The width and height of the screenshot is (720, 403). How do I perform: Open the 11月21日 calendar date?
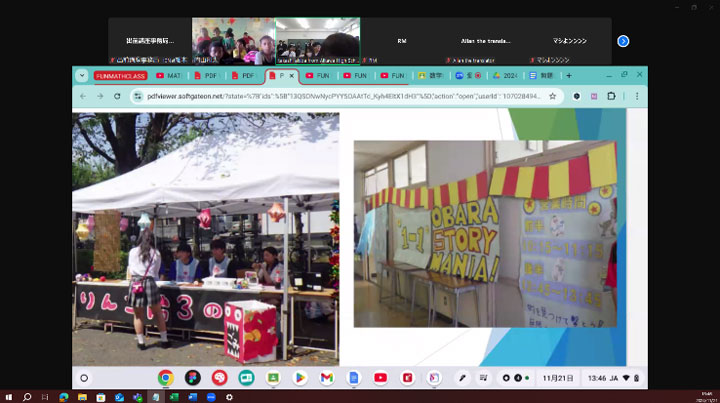557,378
